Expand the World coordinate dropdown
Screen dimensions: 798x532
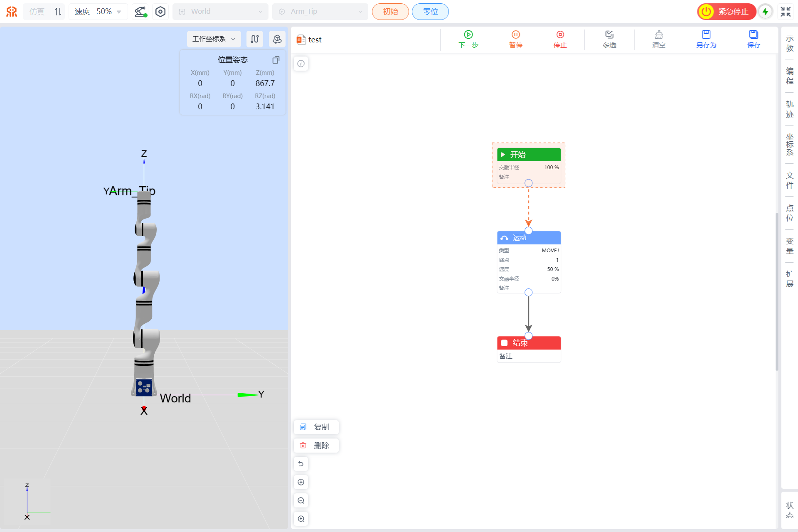tap(220, 12)
